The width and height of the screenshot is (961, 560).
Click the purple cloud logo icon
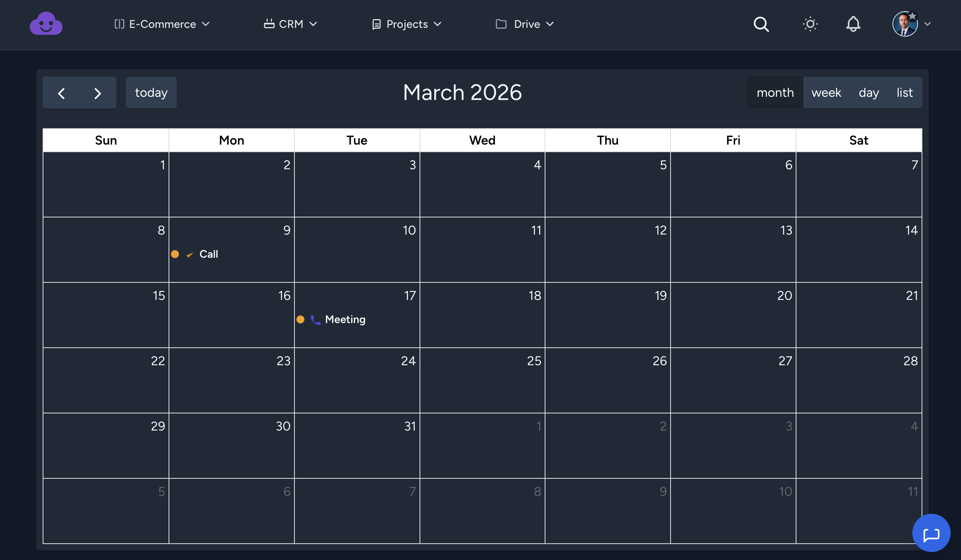tap(46, 24)
